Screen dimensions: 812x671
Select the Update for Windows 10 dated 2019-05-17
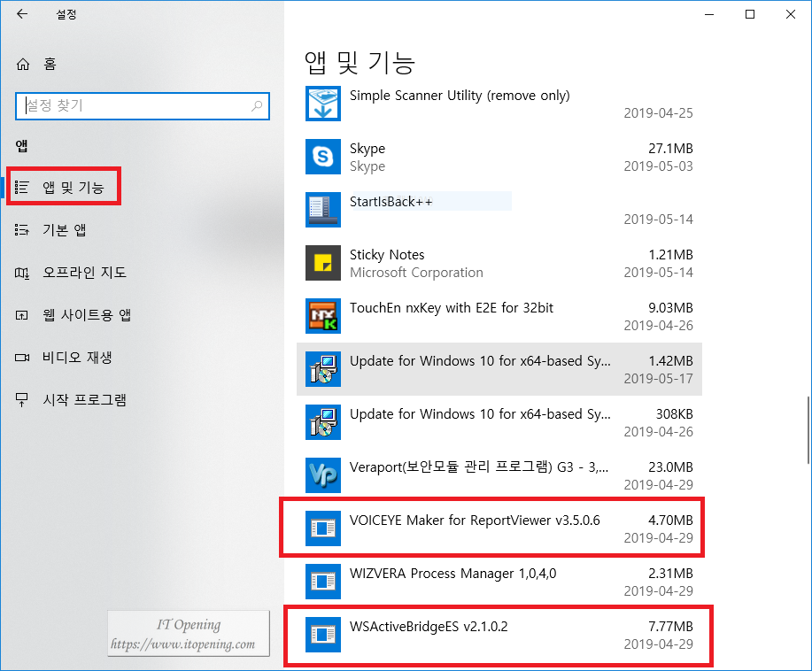(499, 369)
